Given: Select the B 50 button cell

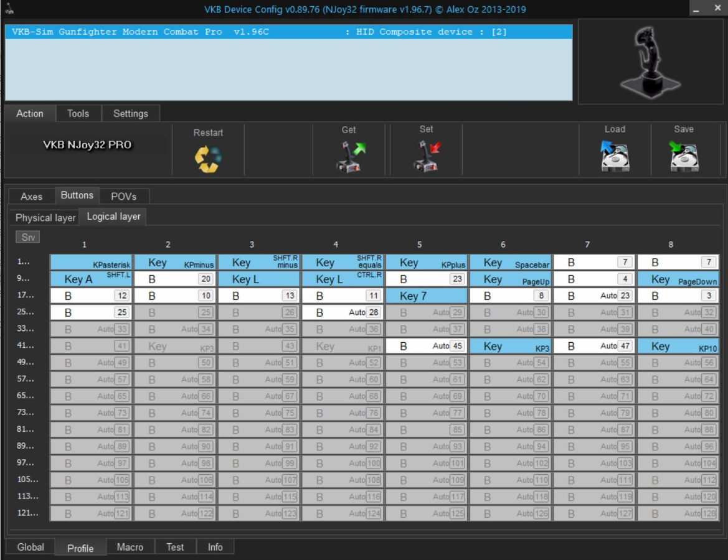Looking at the screenshot, I should (175, 362).
